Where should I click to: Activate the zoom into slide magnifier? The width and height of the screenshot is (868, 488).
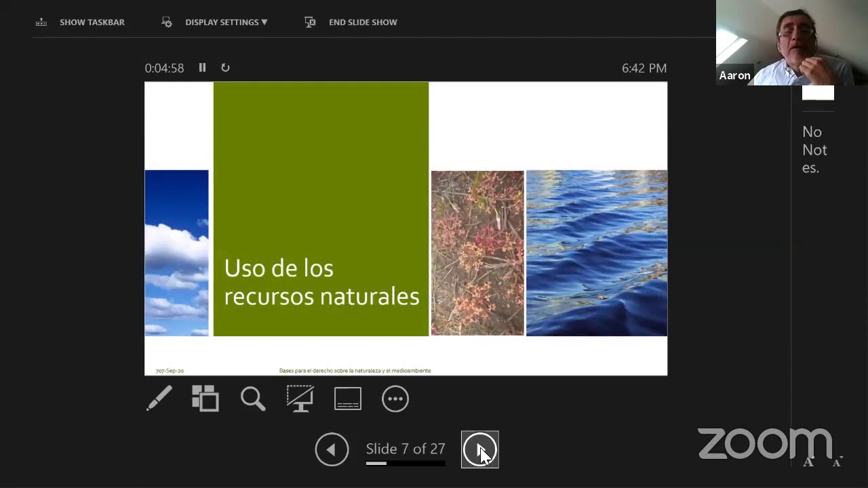click(253, 399)
